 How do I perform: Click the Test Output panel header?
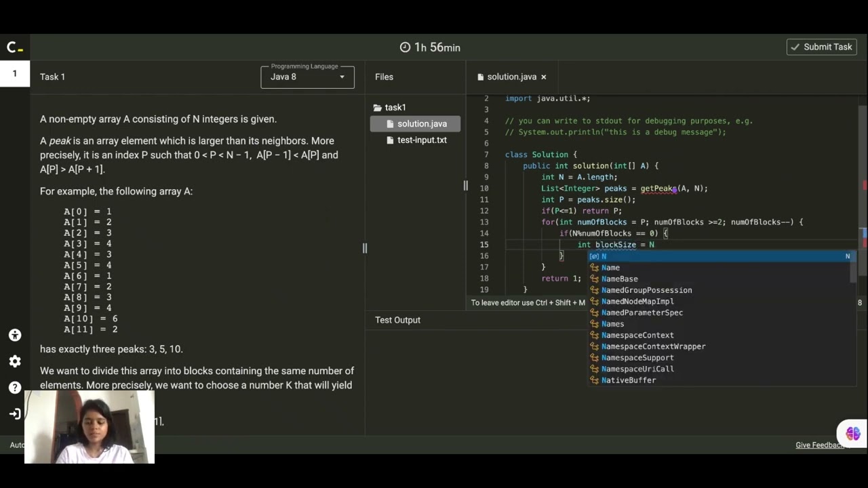coord(397,320)
